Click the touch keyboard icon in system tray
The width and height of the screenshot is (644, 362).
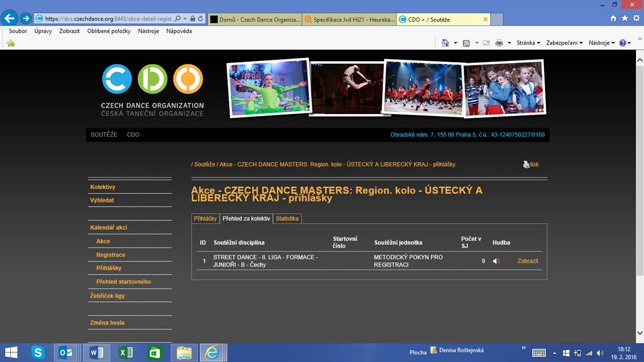point(539,353)
